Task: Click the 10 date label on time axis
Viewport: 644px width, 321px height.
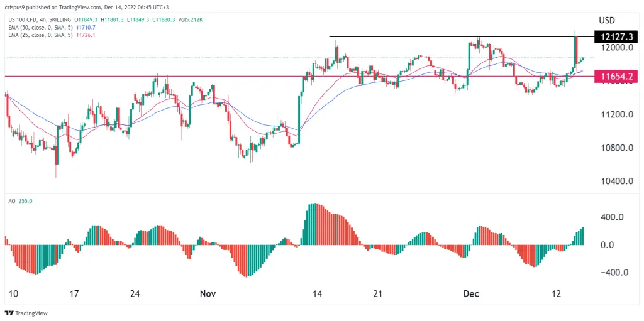Action: [x=13, y=295]
